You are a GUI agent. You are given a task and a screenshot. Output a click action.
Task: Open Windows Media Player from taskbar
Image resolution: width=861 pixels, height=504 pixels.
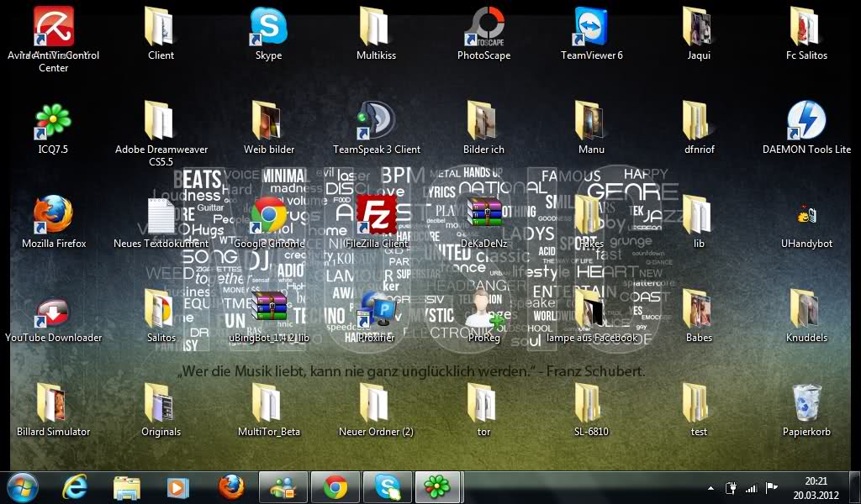(x=178, y=487)
